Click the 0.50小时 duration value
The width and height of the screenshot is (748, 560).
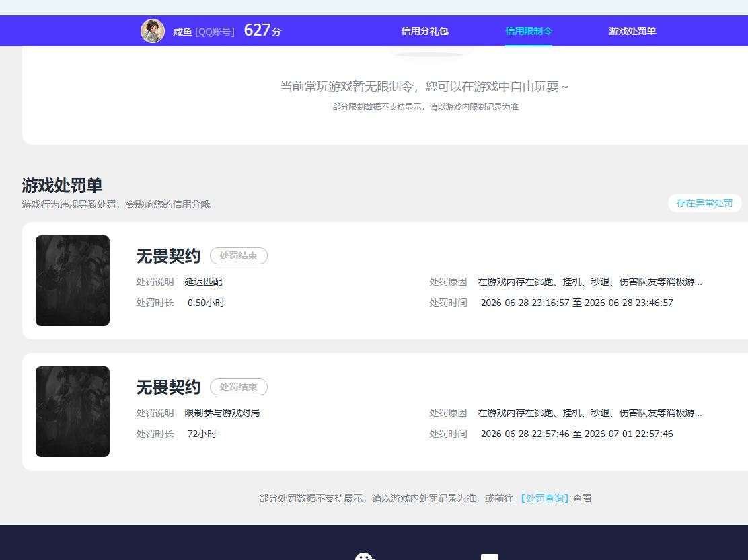pyautogui.click(x=206, y=303)
